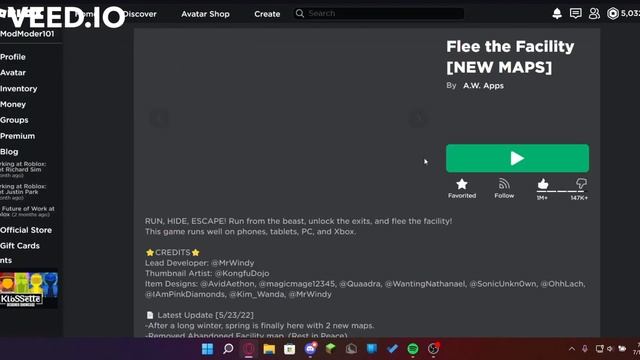
Task: Open Premium in the sidebar
Action: [17, 136]
